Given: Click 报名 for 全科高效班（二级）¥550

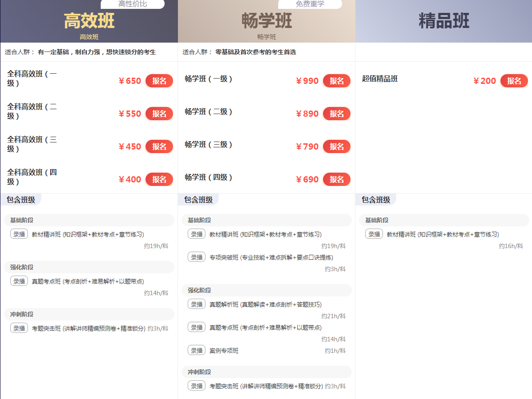Looking at the screenshot, I should pos(159,114).
